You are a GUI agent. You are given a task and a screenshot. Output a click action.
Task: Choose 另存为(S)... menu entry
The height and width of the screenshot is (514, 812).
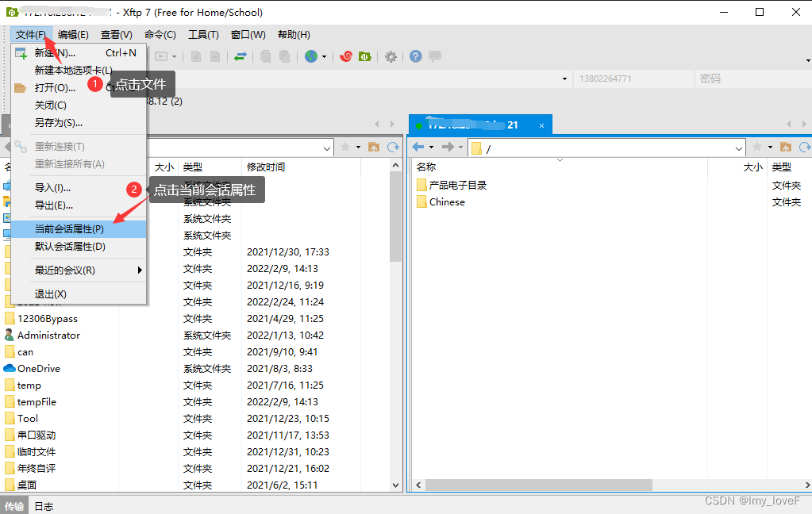[x=79, y=123]
